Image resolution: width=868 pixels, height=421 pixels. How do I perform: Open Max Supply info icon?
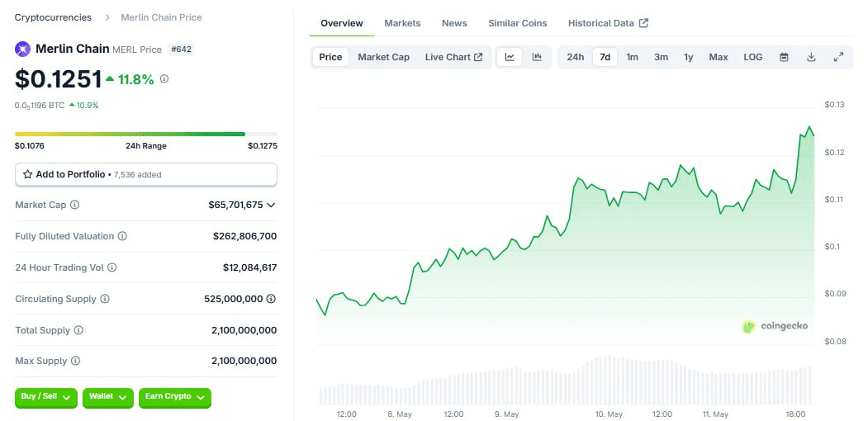75,361
